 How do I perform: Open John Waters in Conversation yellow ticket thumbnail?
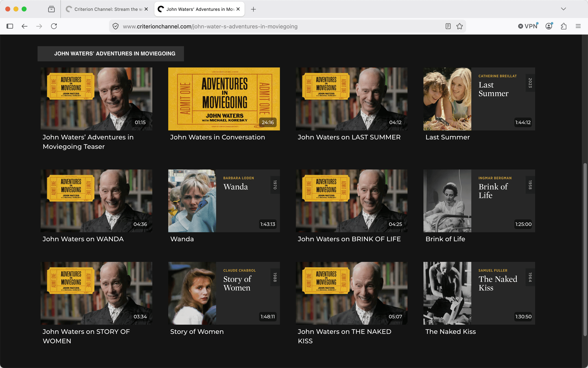click(224, 99)
